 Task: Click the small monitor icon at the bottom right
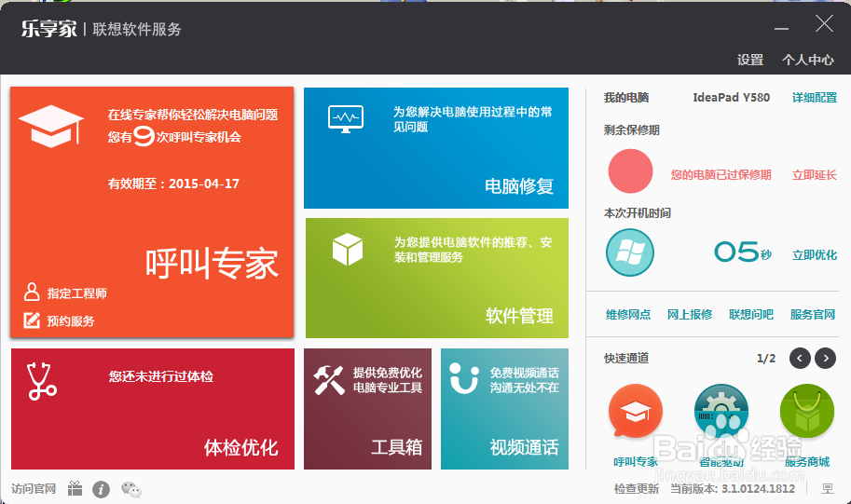pyautogui.click(x=828, y=489)
